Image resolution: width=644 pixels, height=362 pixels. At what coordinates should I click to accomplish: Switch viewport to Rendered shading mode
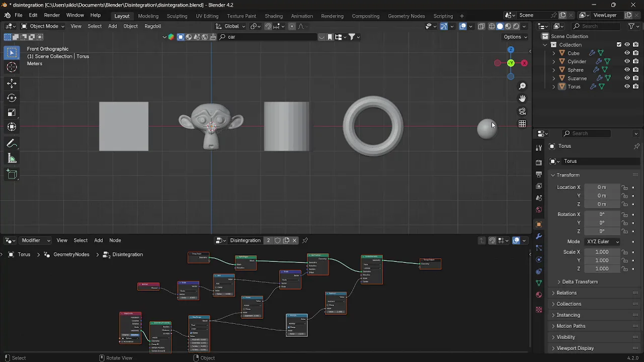pos(516,26)
